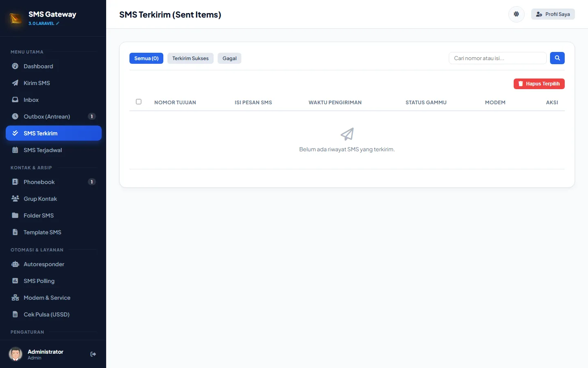The width and height of the screenshot is (588, 368).
Task: Click the NOMOR TUJUAN column header
Action: point(175,103)
